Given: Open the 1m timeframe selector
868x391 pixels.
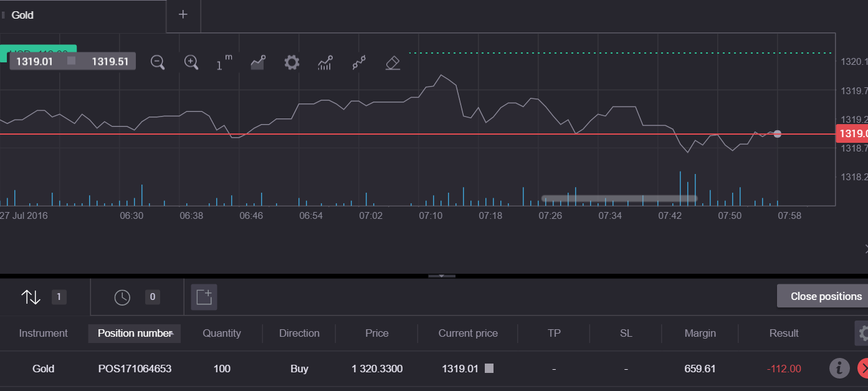Looking at the screenshot, I should click(224, 62).
